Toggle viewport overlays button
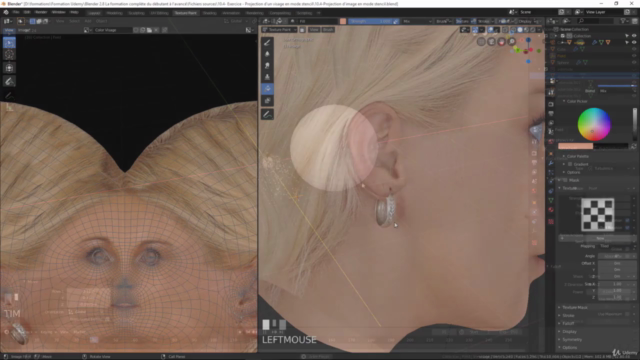Viewport: 640px width, 360px height. coord(491,30)
